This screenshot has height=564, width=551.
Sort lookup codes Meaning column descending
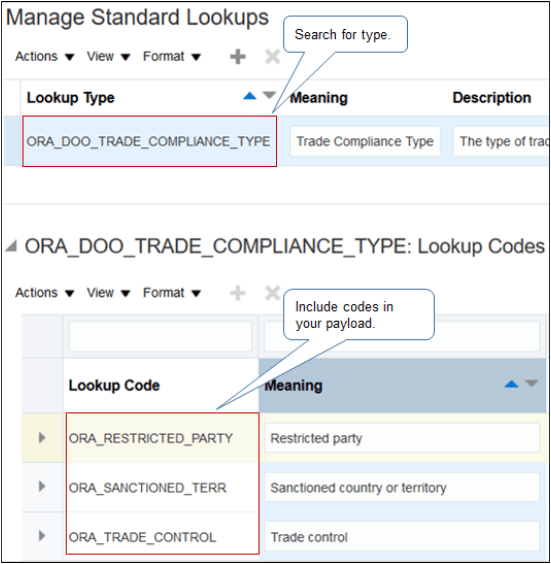tap(531, 383)
